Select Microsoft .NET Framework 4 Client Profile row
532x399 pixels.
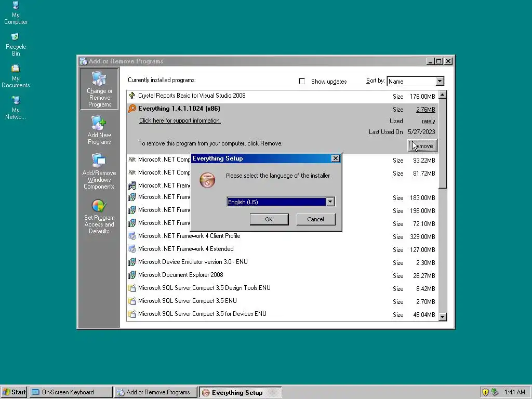282,236
